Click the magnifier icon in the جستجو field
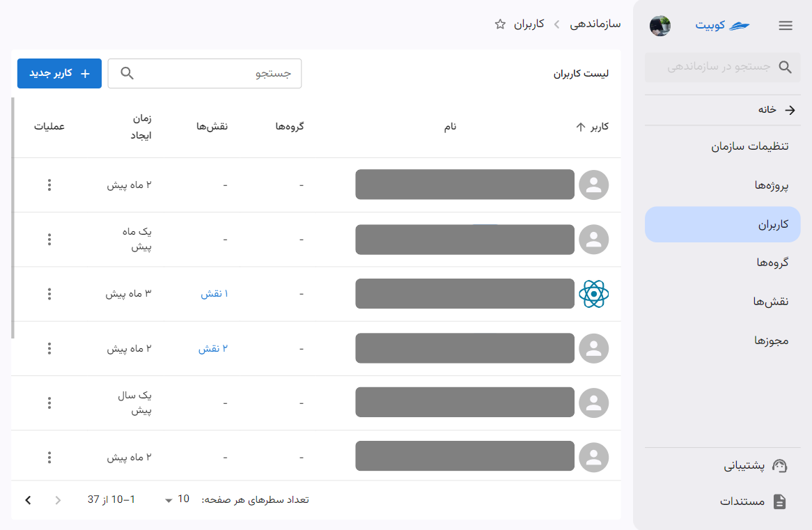Image resolution: width=812 pixels, height=530 pixels. [127, 74]
